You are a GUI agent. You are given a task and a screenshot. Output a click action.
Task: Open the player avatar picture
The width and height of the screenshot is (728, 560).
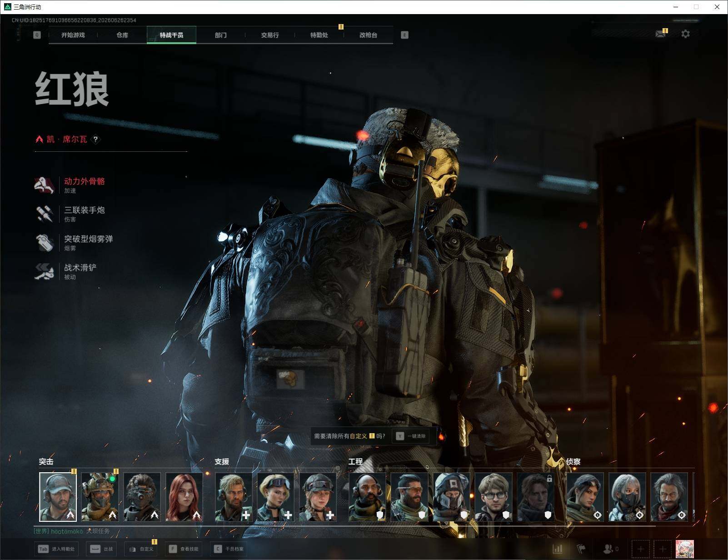point(685,549)
